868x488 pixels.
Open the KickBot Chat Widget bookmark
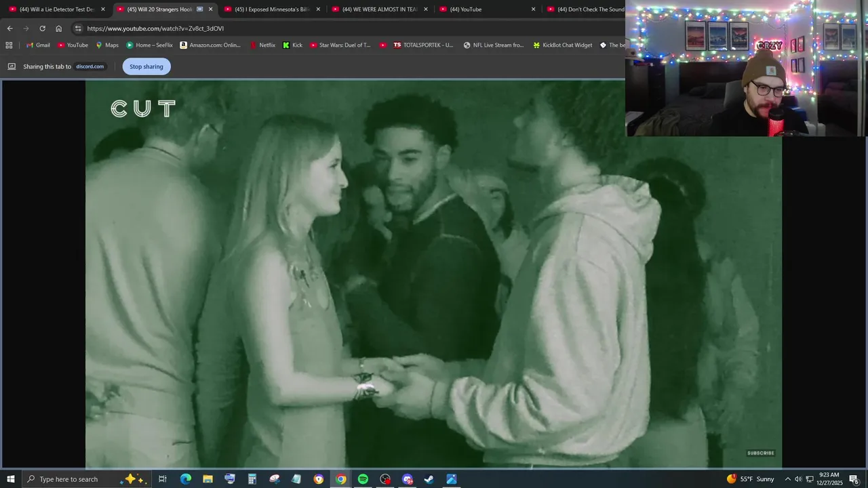[x=563, y=45]
